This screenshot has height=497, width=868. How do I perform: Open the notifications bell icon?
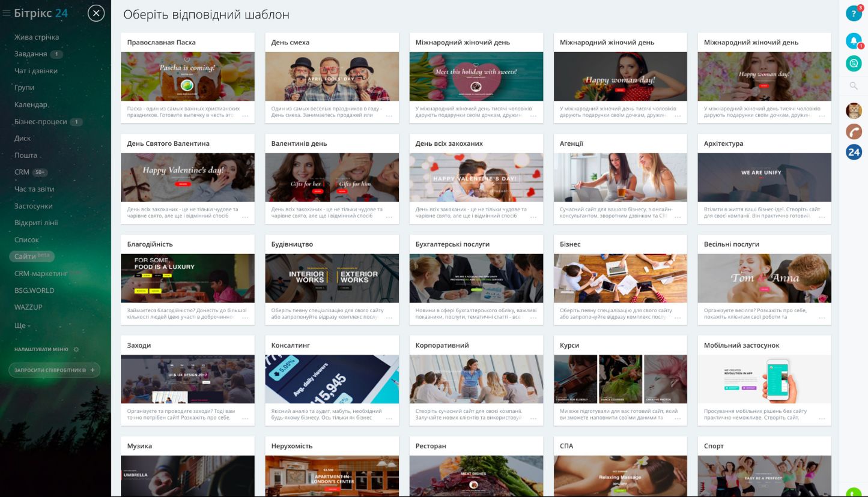pos(854,41)
